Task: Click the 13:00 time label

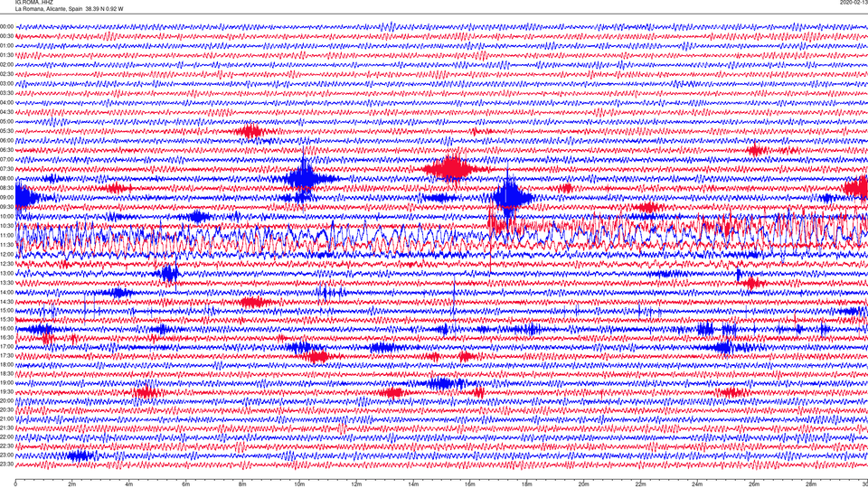Action: pyautogui.click(x=6, y=273)
